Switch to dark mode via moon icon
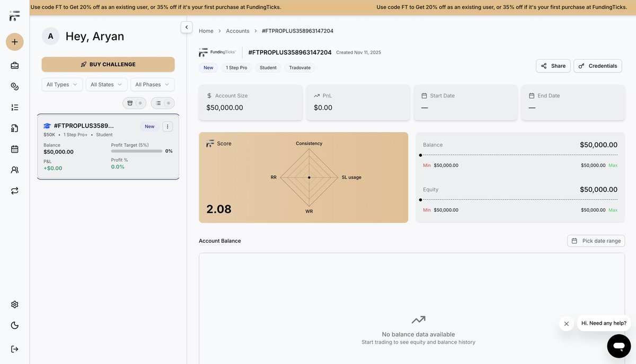Image resolution: width=636 pixels, height=364 pixels. pyautogui.click(x=15, y=325)
